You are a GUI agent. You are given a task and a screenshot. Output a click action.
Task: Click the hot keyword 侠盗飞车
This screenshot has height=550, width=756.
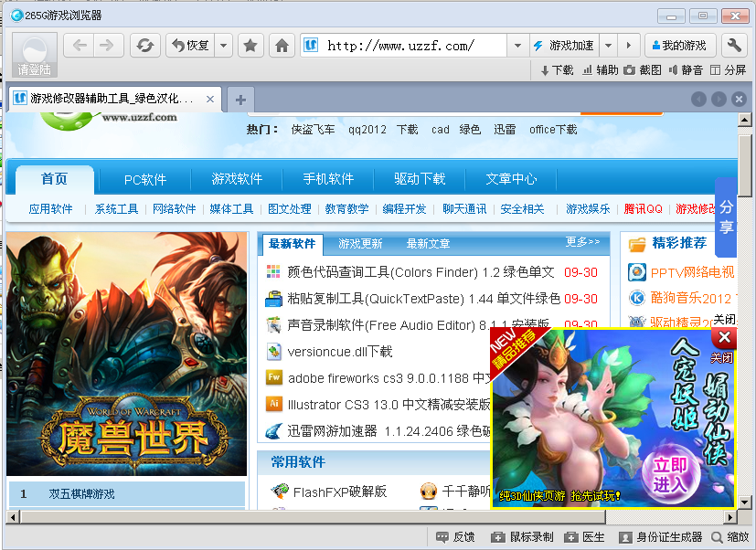pyautogui.click(x=313, y=130)
